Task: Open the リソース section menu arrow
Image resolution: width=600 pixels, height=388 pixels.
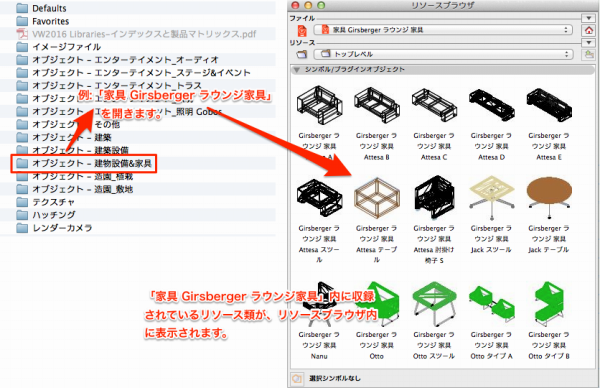Action: 589,42
